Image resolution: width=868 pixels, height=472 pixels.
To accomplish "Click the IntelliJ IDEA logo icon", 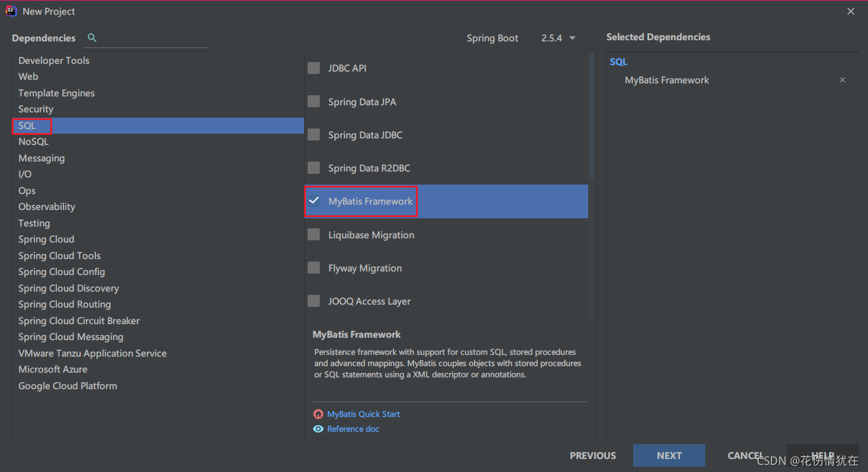I will 11,11.
